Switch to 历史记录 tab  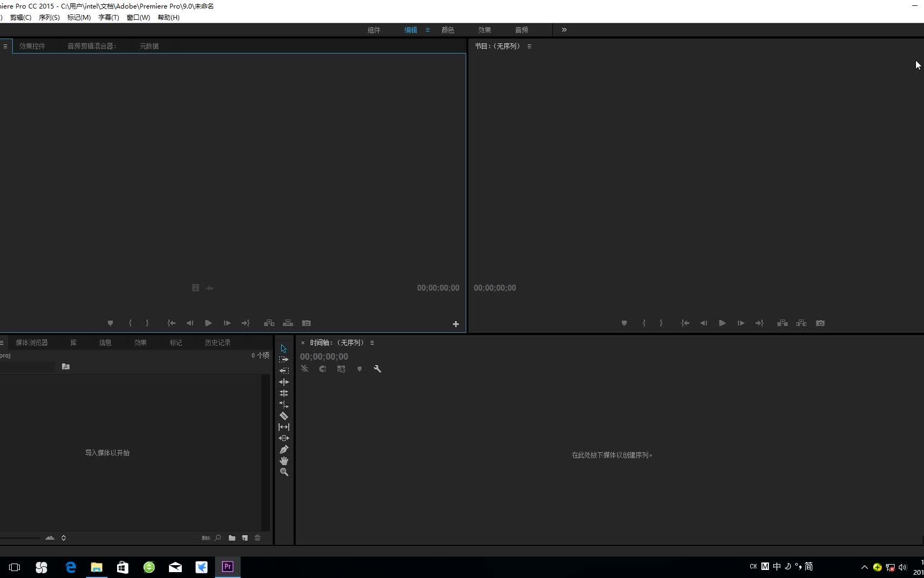(x=218, y=343)
